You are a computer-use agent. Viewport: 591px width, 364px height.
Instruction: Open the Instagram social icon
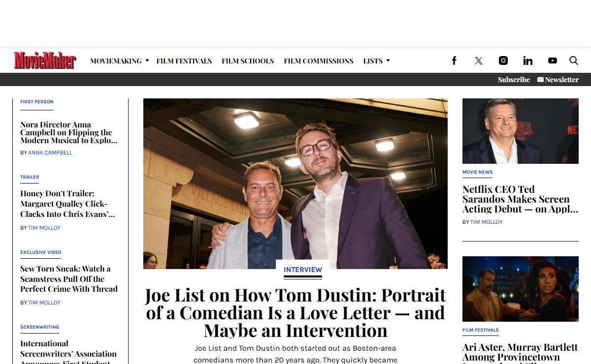click(x=503, y=61)
